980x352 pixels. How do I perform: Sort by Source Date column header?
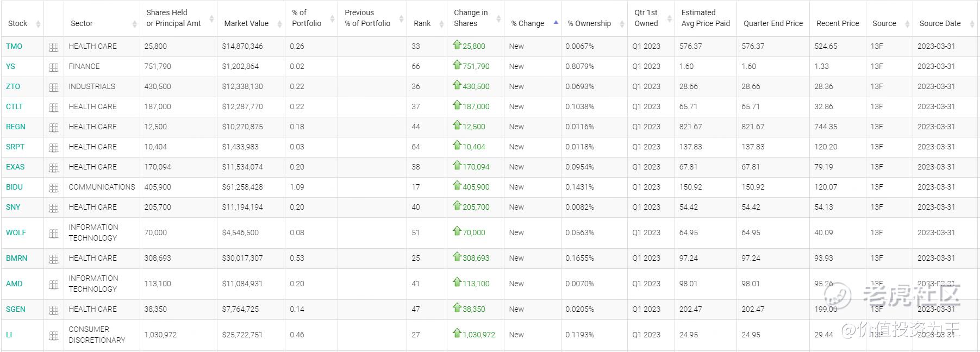pyautogui.click(x=940, y=23)
